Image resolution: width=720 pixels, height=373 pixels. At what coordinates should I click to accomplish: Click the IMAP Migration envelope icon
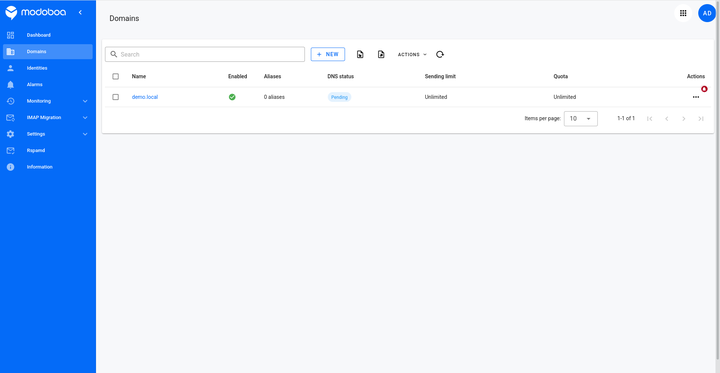click(x=11, y=118)
